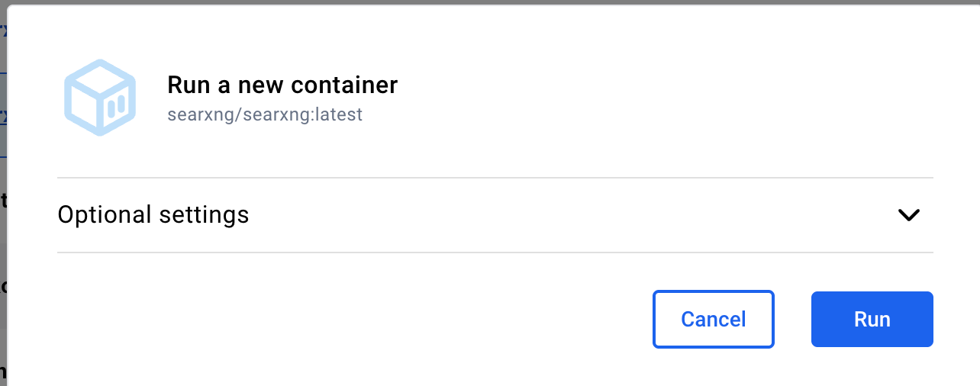Click the bars inside the cube icon
The image size is (980, 386).
116,106
